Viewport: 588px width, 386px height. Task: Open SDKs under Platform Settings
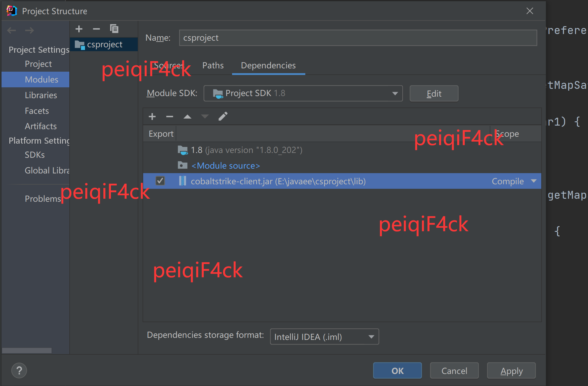[x=35, y=155]
